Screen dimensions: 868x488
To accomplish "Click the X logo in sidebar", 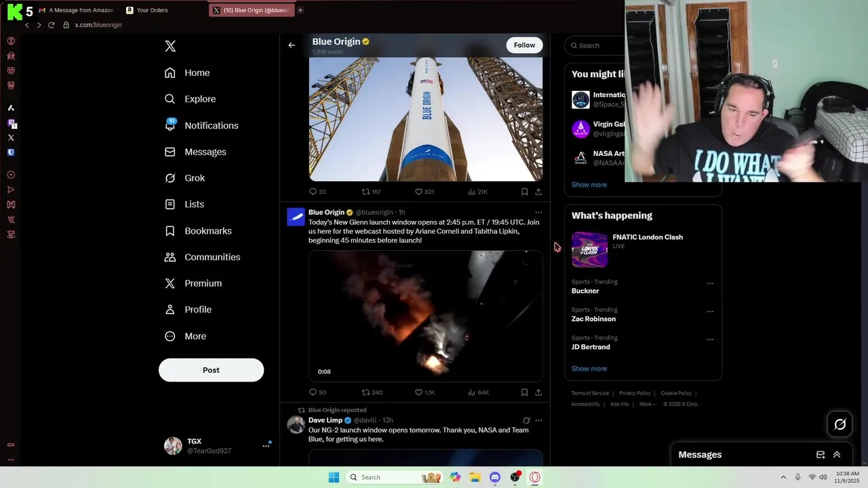I will tap(170, 46).
